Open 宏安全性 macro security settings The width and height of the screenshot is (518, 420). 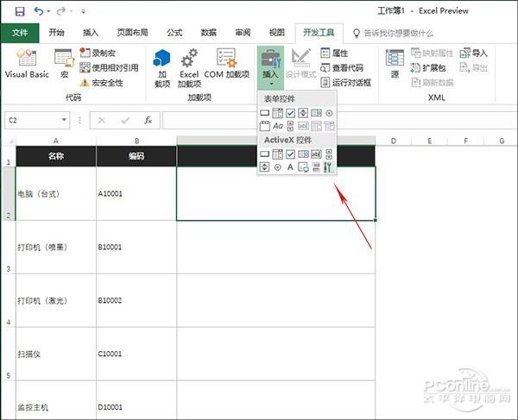pos(102,83)
